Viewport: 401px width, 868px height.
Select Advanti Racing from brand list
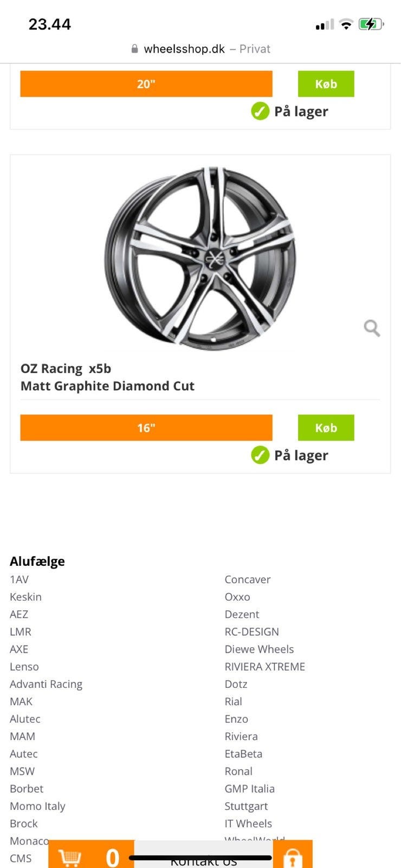(46, 684)
